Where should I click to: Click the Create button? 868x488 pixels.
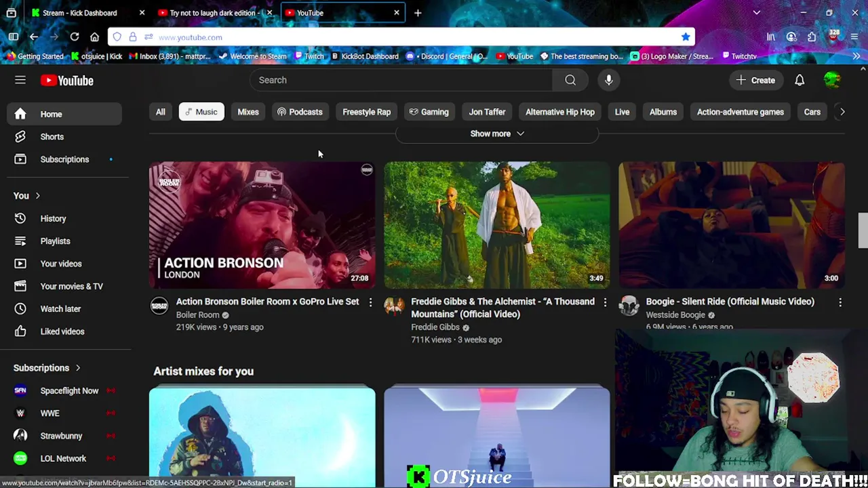click(x=756, y=80)
